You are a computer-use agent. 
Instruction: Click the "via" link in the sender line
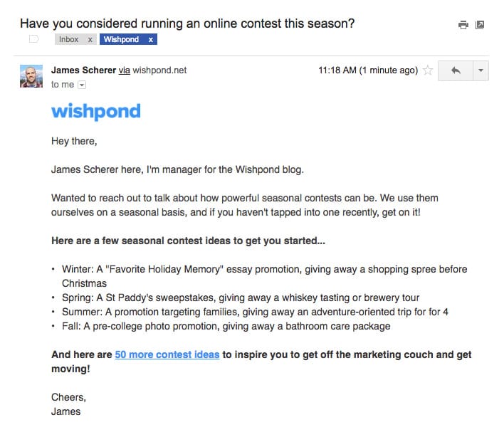tap(124, 70)
